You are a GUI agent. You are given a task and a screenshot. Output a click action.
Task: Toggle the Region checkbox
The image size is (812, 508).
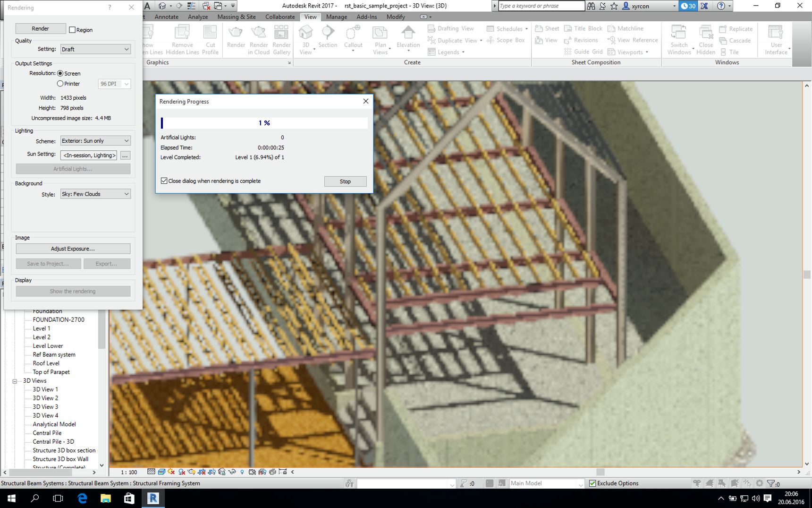72,30
